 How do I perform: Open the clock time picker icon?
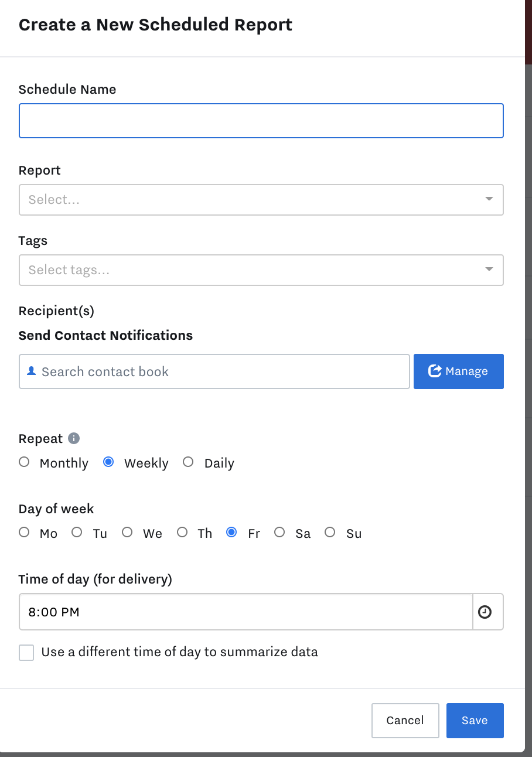[x=485, y=612]
